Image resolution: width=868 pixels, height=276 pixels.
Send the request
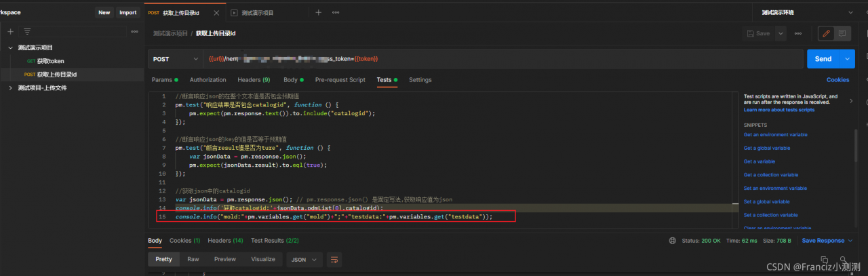click(823, 59)
